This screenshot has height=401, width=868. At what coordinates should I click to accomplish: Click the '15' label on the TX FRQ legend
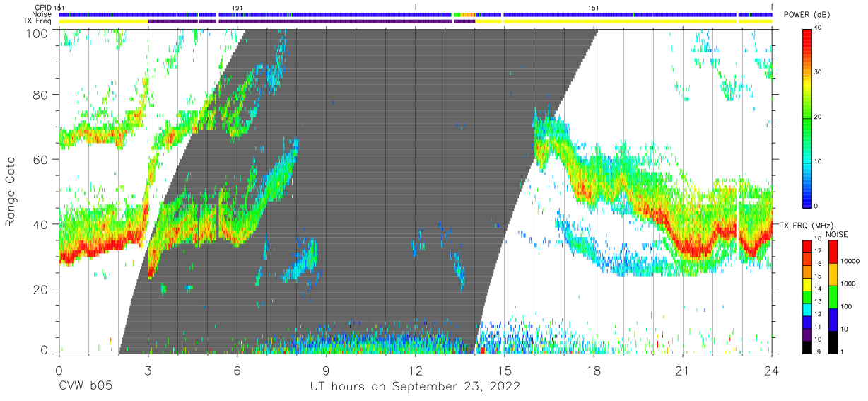click(819, 276)
